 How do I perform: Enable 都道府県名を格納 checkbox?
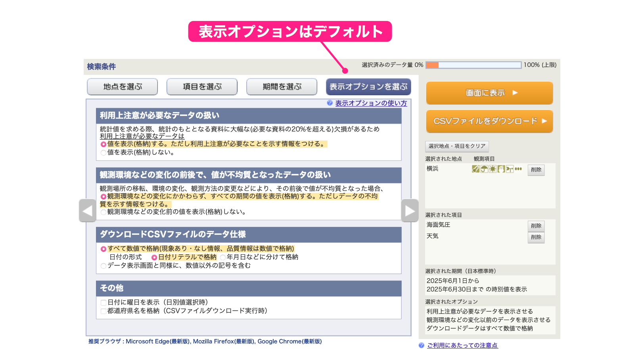[103, 311]
